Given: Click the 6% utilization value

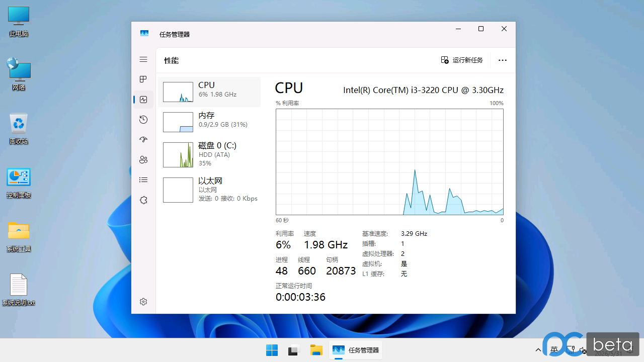Looking at the screenshot, I should pos(283,245).
